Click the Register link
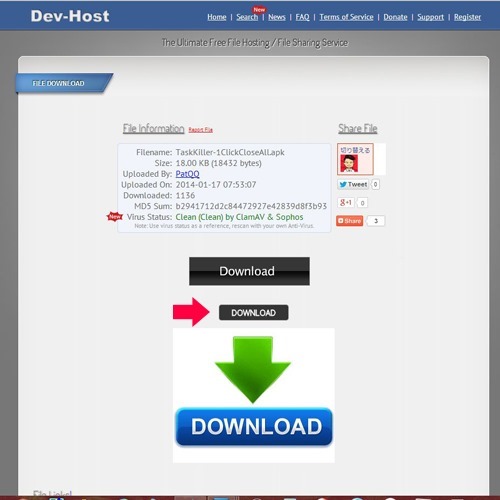Viewport: 500px width, 500px height. [467, 17]
